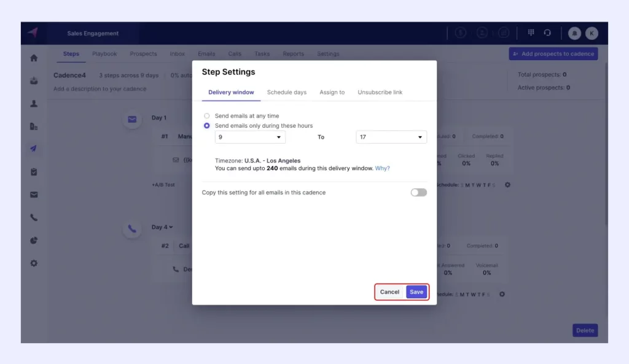Click Add prospects to cadence button

[x=553, y=54]
